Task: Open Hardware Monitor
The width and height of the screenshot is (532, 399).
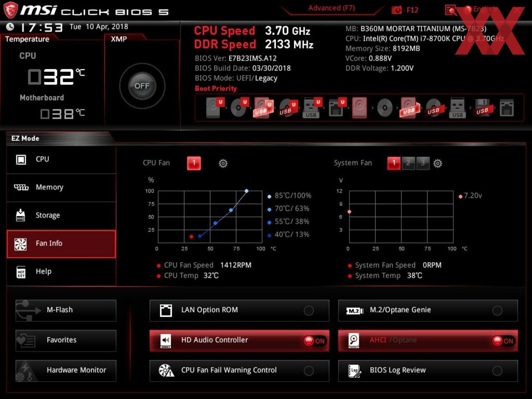Action: pos(66,370)
